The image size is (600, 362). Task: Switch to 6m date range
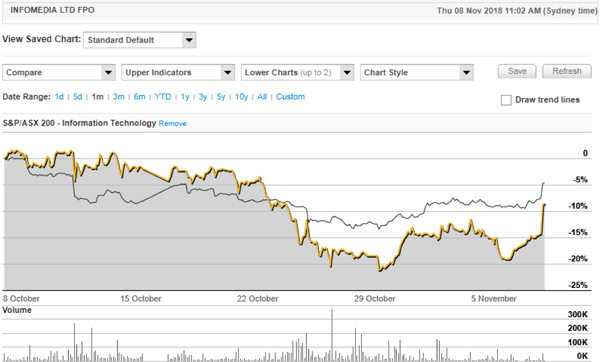[x=139, y=97]
